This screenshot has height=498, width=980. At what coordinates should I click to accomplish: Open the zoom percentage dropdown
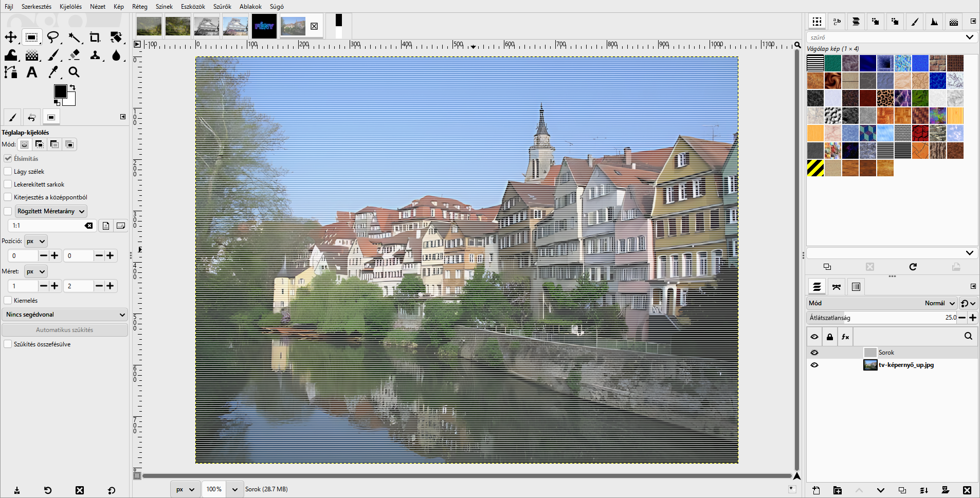coord(234,489)
